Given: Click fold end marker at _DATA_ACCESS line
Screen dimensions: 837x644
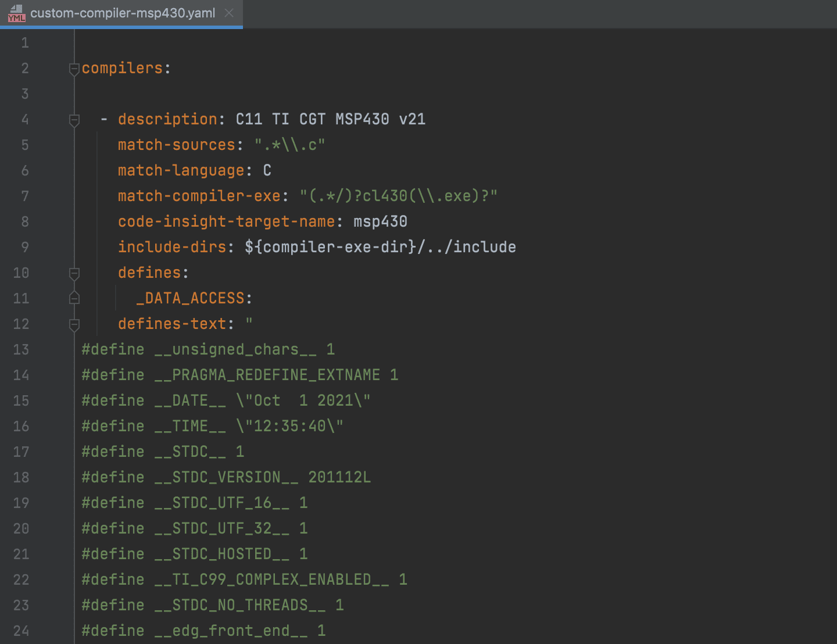Looking at the screenshot, I should (x=74, y=298).
